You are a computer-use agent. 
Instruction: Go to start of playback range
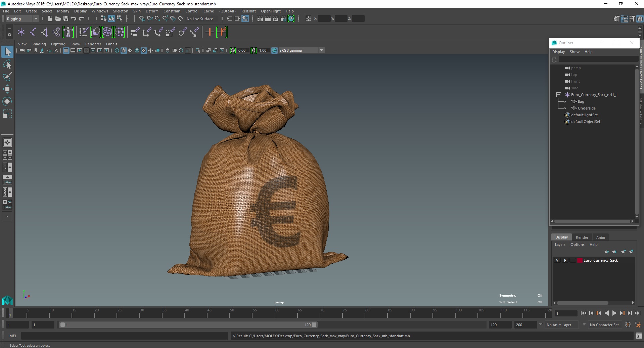[x=584, y=313]
